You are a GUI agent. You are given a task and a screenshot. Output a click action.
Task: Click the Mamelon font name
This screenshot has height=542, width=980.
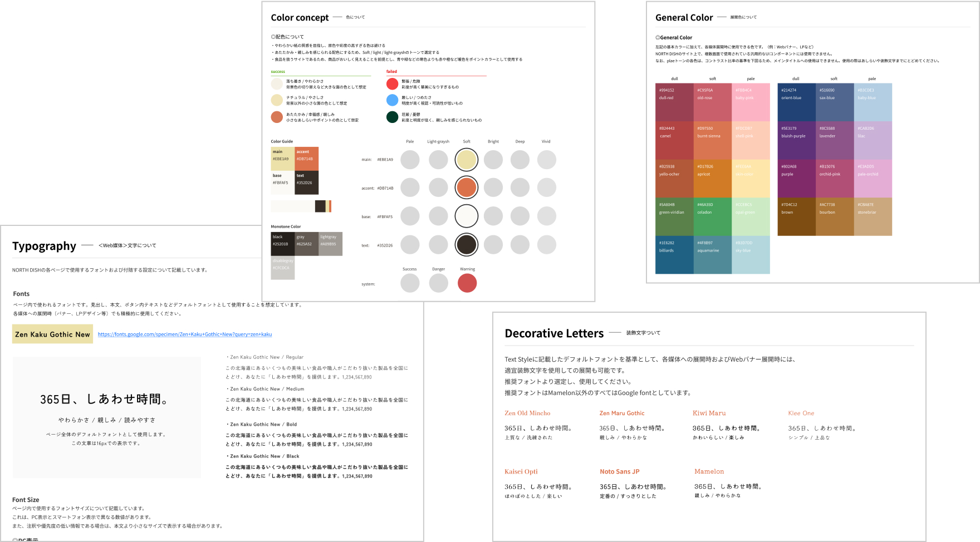(x=709, y=472)
